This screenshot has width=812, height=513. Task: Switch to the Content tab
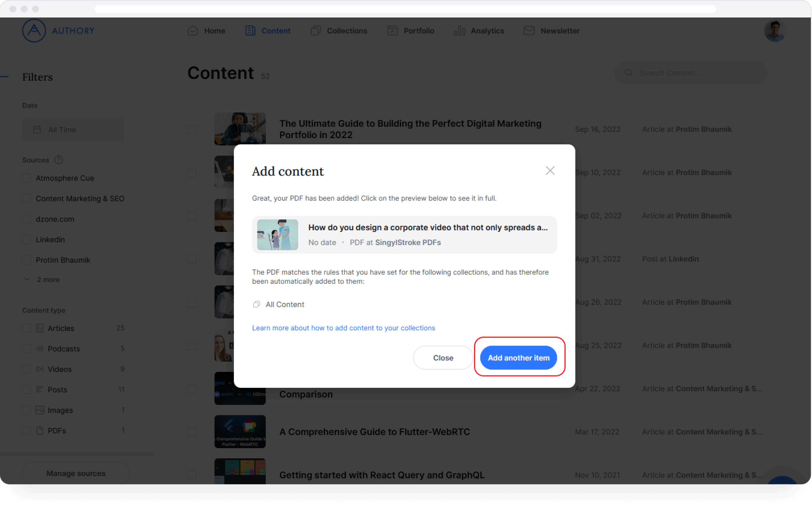coord(275,31)
